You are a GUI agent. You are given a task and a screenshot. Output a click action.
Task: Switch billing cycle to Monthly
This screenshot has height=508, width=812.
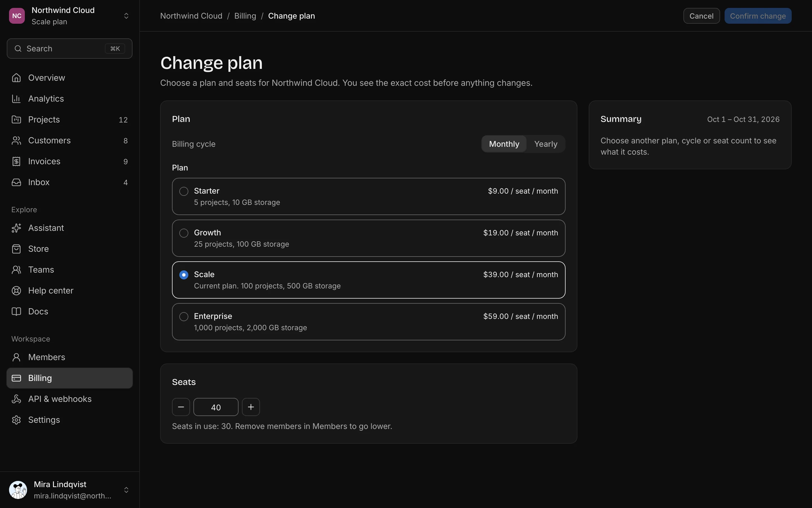[x=504, y=144]
